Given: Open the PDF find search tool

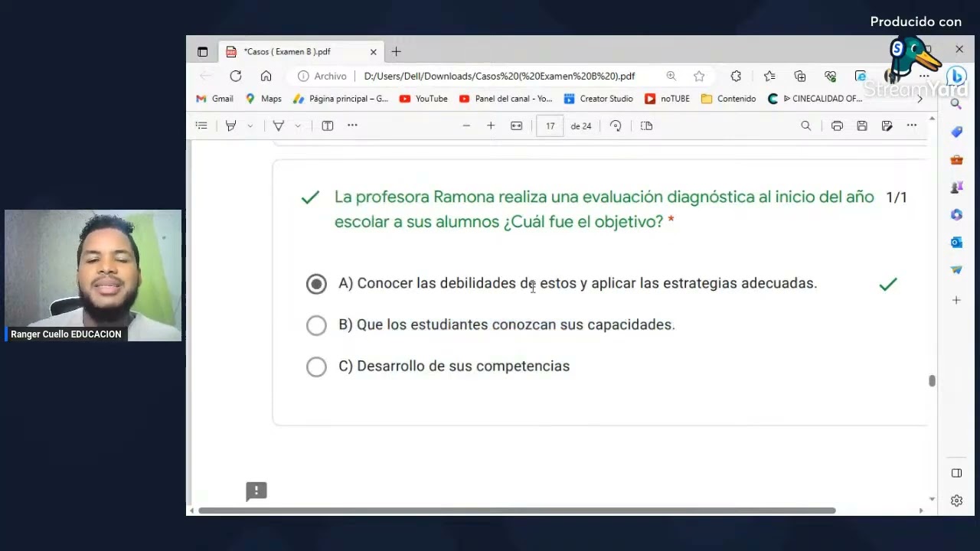Looking at the screenshot, I should click(x=806, y=126).
